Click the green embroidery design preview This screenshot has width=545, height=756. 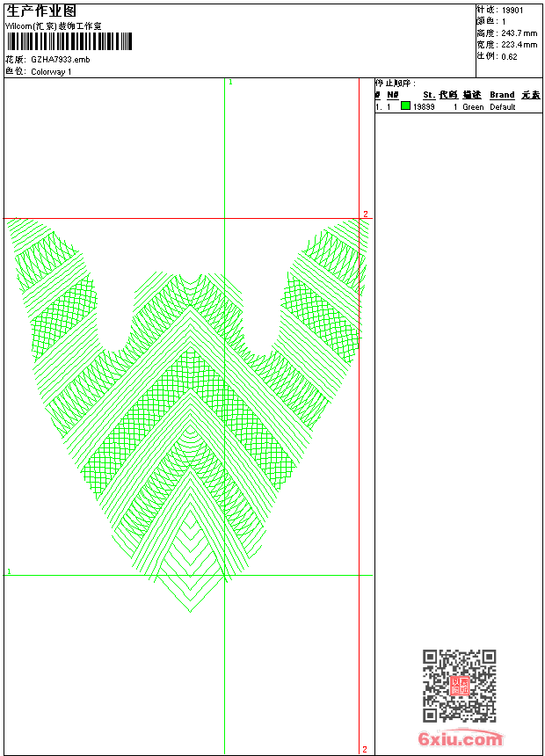pyautogui.click(x=190, y=415)
